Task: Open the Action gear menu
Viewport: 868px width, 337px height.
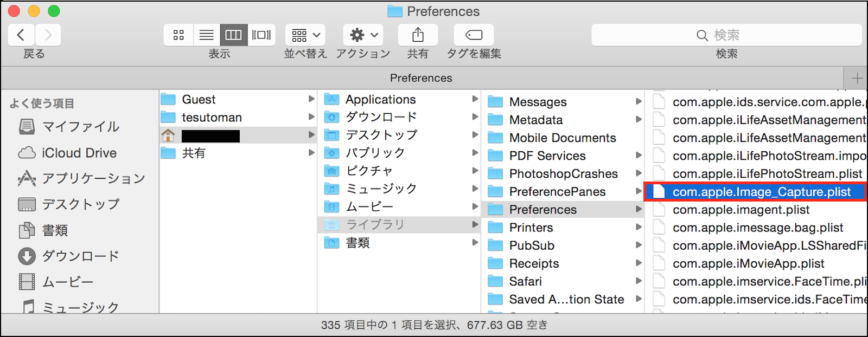Action: point(363,35)
